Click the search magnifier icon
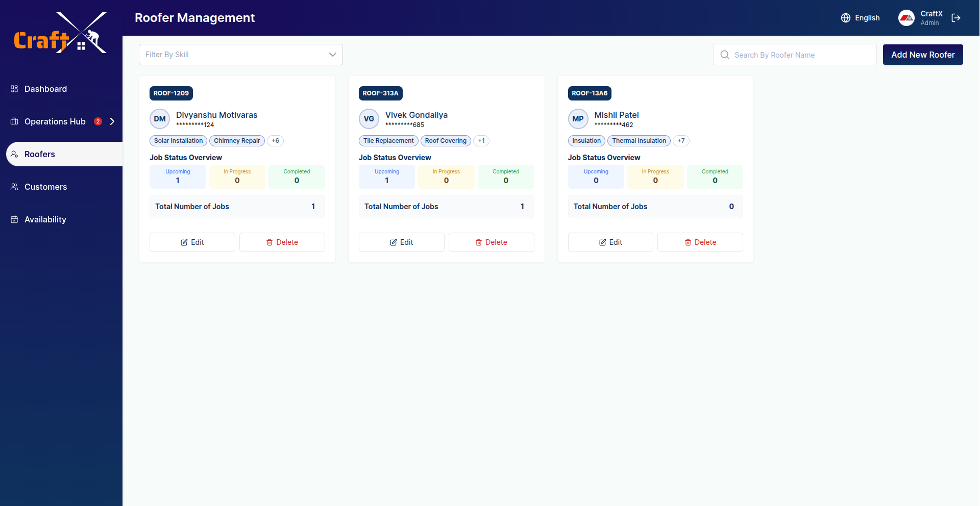Screen dimensions: 980x506 pyautogui.click(x=724, y=55)
